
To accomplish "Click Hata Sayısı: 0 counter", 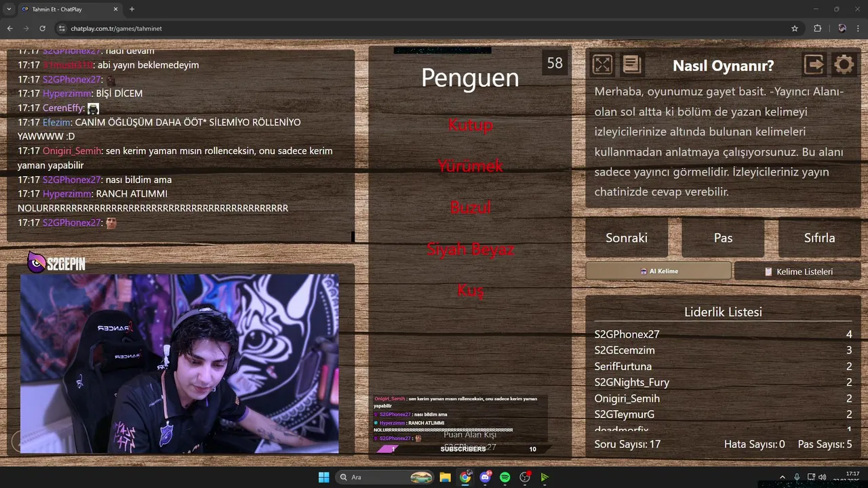I will 754,444.
